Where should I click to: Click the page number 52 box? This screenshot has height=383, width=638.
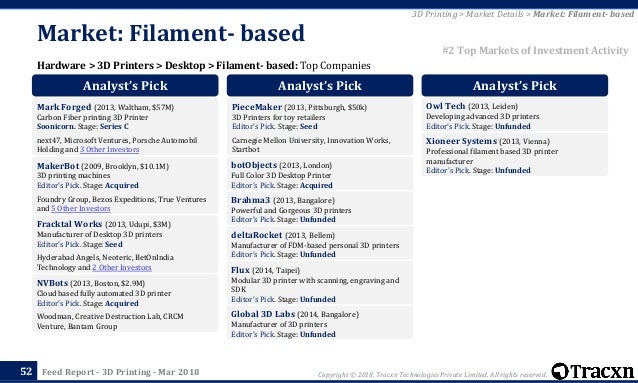click(26, 371)
